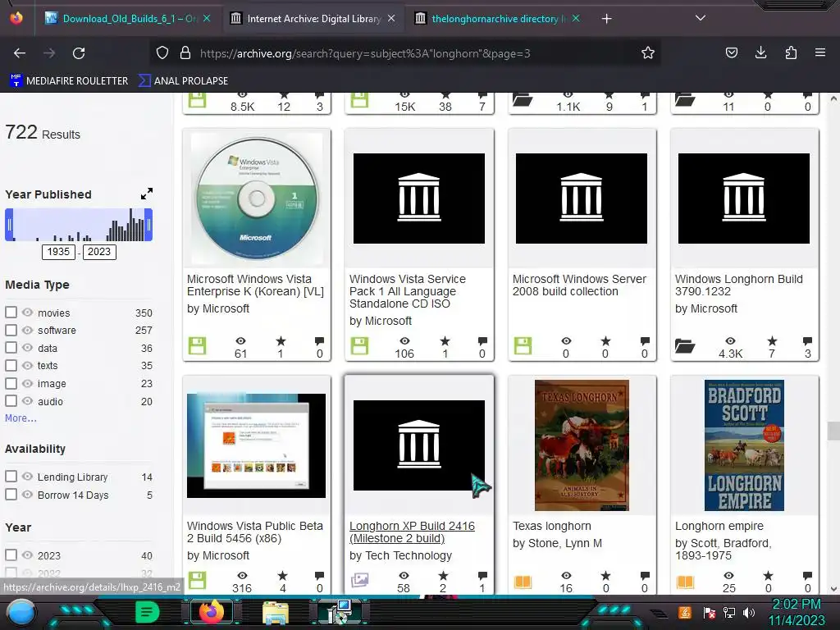The width and height of the screenshot is (840, 630).
Task: Open Windows Vista Public Beta 2 Build 5456 link
Action: tap(255, 532)
